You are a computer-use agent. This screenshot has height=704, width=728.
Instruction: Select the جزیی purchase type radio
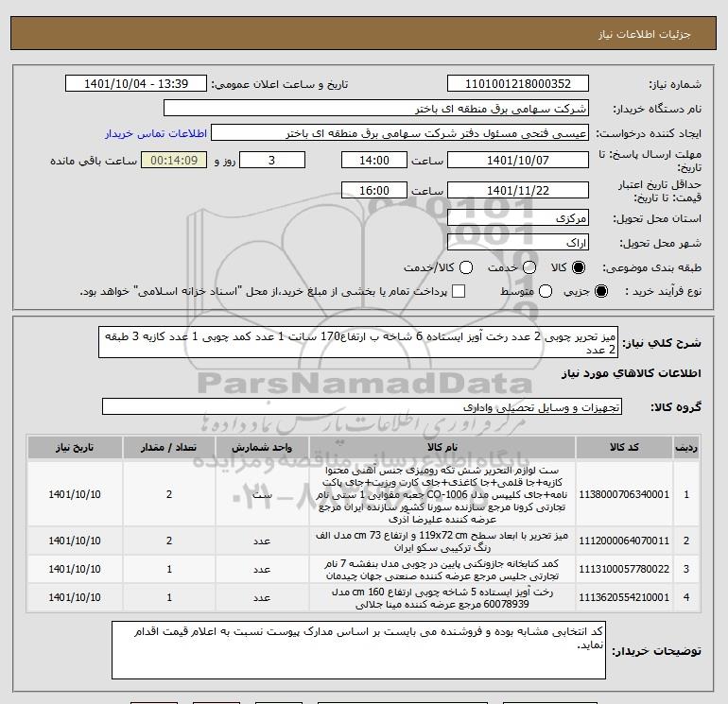600,291
